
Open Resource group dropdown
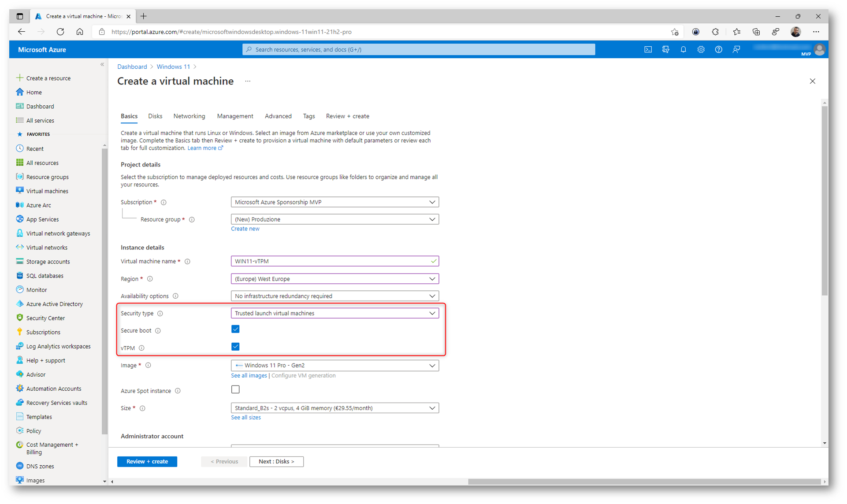click(x=334, y=219)
